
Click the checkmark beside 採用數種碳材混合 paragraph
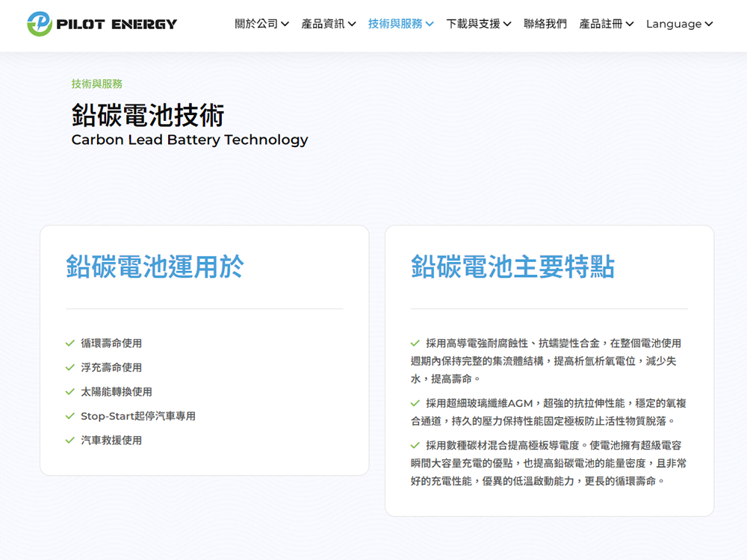415,446
